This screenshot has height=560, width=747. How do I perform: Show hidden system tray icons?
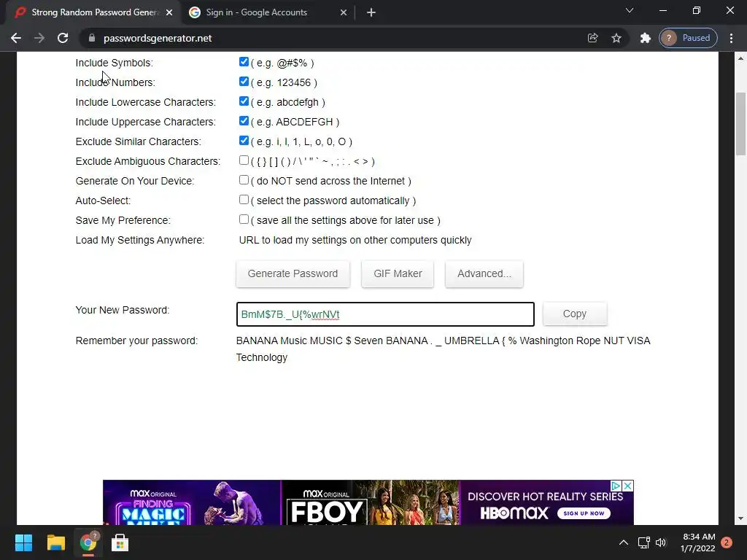(x=623, y=542)
